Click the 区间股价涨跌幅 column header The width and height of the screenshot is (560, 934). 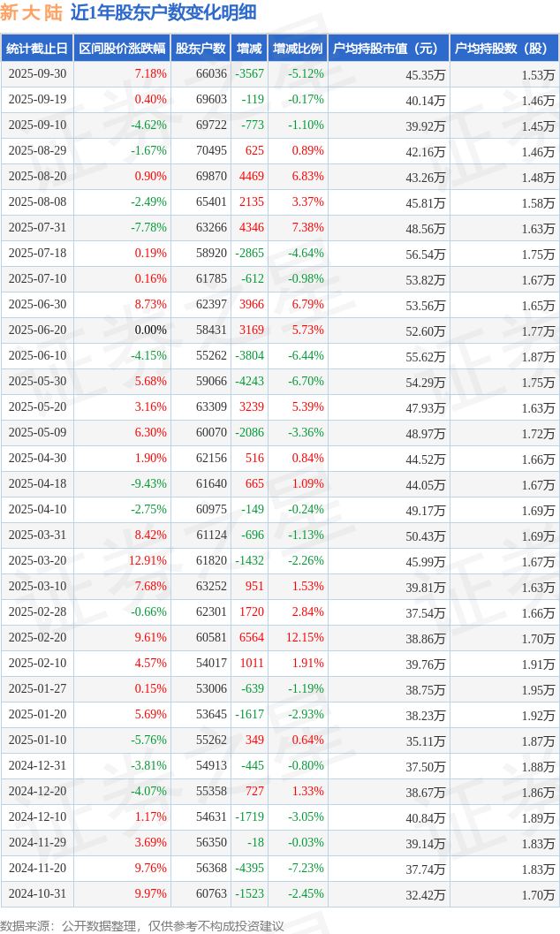tap(122, 49)
